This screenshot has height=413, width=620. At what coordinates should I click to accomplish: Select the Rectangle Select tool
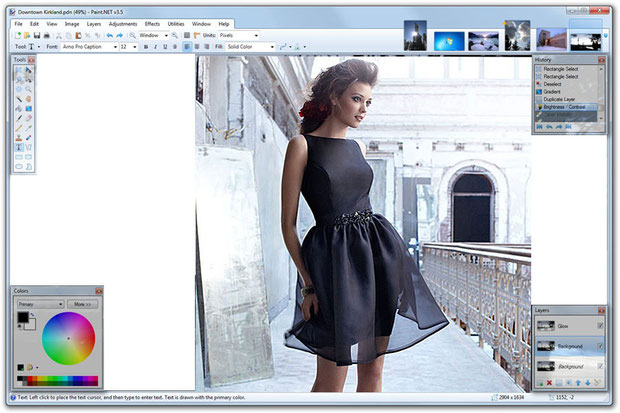click(x=19, y=70)
